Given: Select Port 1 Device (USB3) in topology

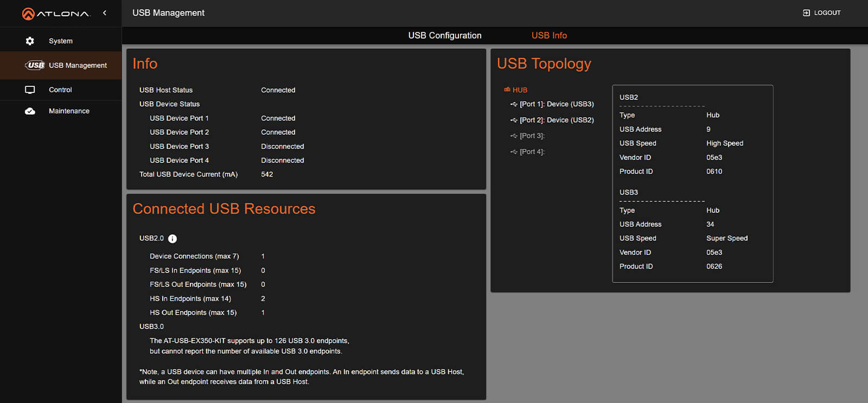Looking at the screenshot, I should 557,104.
